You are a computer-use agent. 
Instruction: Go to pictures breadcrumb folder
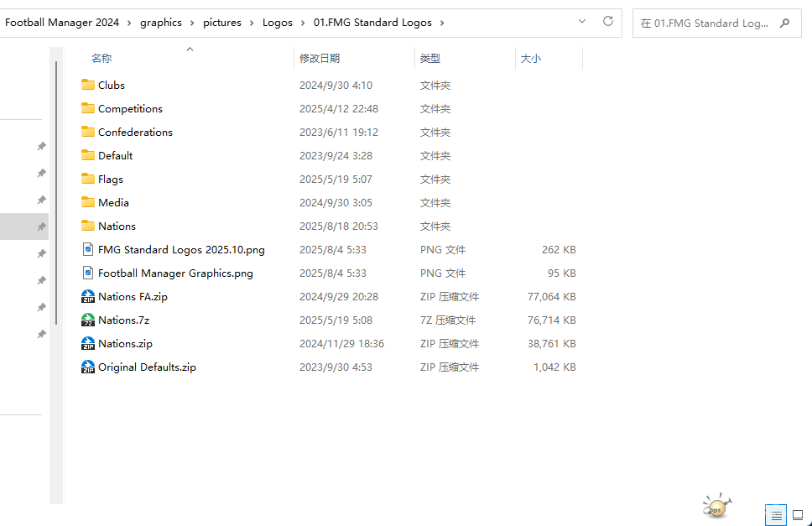click(x=222, y=23)
